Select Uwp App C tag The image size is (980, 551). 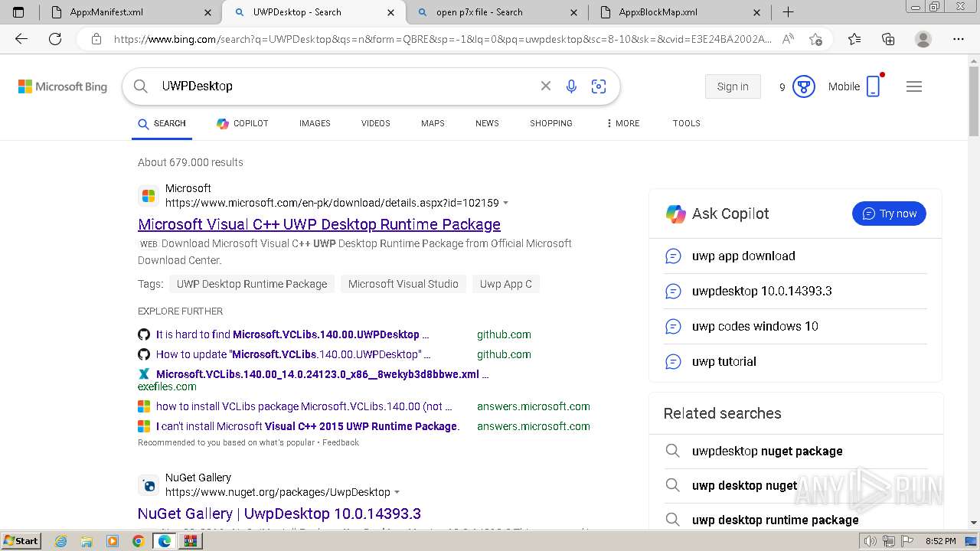click(506, 284)
